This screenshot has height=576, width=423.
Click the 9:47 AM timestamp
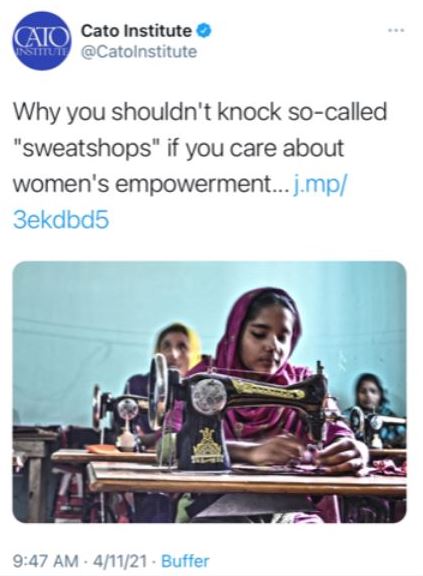pos(46,561)
